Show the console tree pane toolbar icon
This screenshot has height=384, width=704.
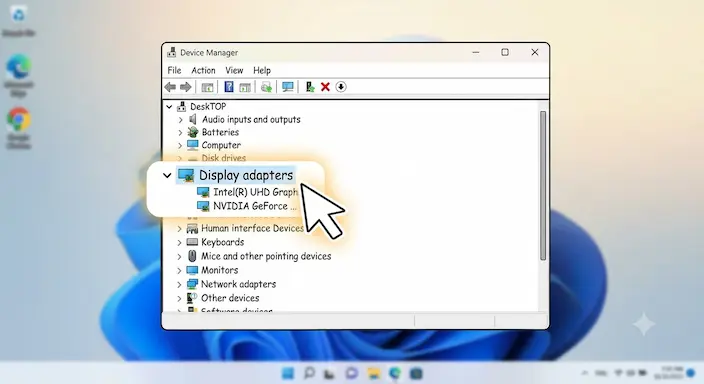pos(207,87)
